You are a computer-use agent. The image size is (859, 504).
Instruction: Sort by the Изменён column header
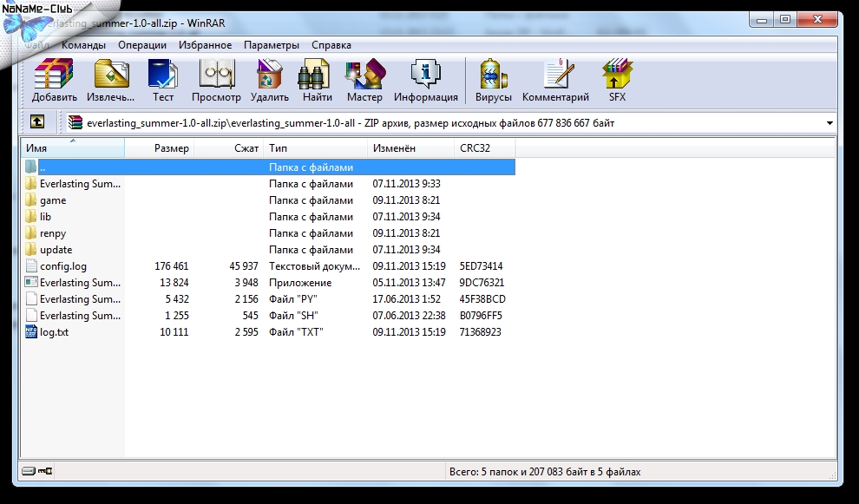(x=411, y=148)
